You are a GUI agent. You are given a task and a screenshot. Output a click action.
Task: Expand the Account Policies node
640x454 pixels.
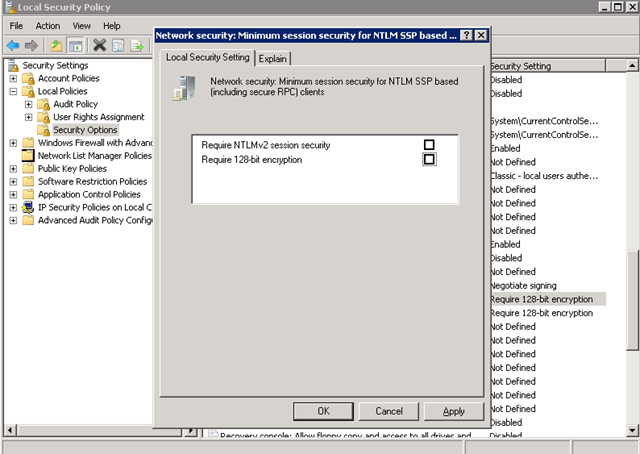(13, 78)
